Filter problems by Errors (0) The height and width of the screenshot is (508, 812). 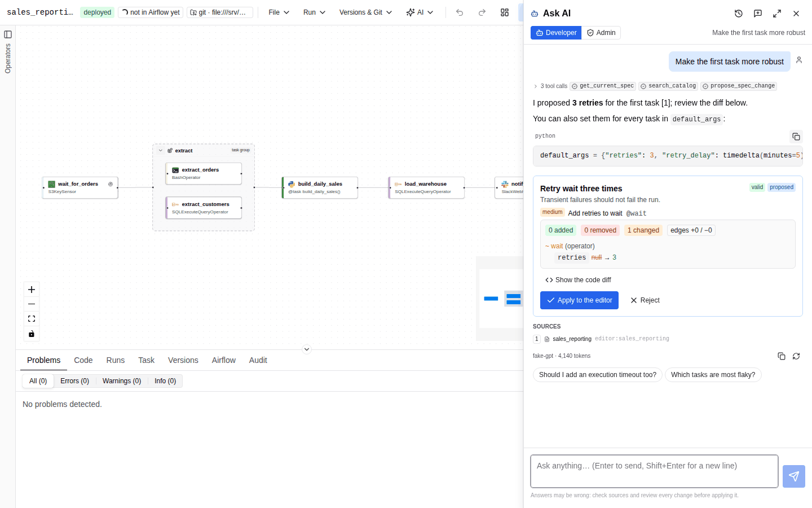tap(75, 381)
